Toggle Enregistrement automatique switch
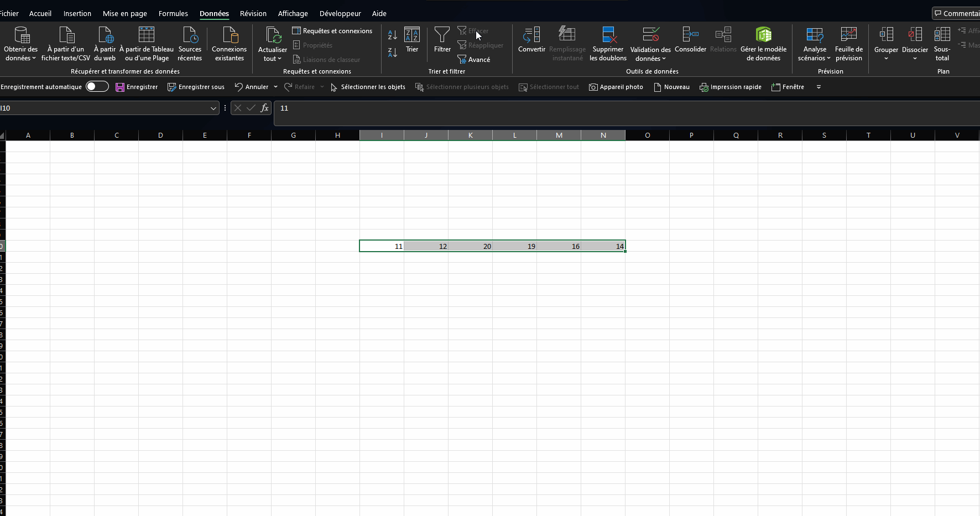 (x=97, y=87)
